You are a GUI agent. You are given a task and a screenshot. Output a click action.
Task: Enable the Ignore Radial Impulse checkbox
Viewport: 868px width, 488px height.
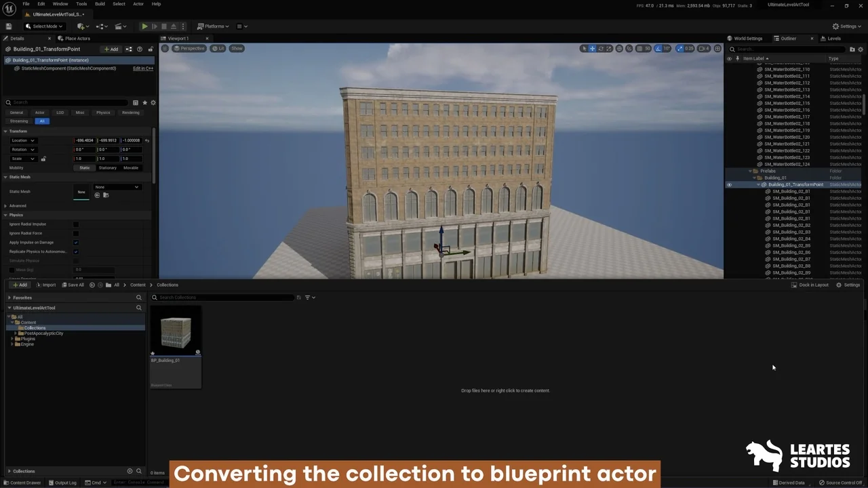click(x=76, y=224)
